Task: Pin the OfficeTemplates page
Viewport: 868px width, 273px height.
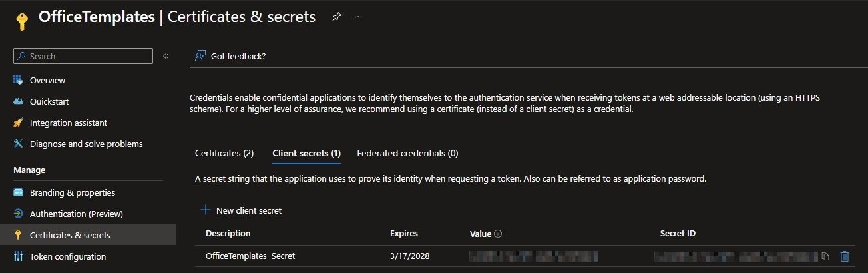Action: point(336,17)
